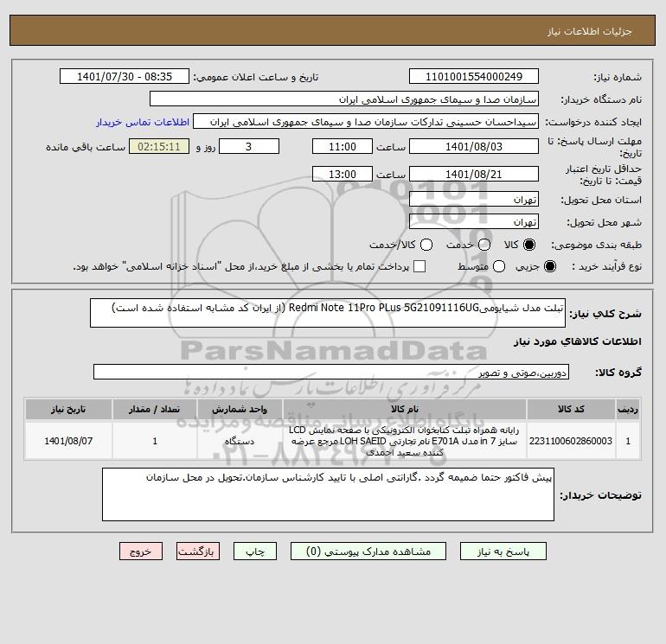Select the خدمت radio button

pos(484,245)
